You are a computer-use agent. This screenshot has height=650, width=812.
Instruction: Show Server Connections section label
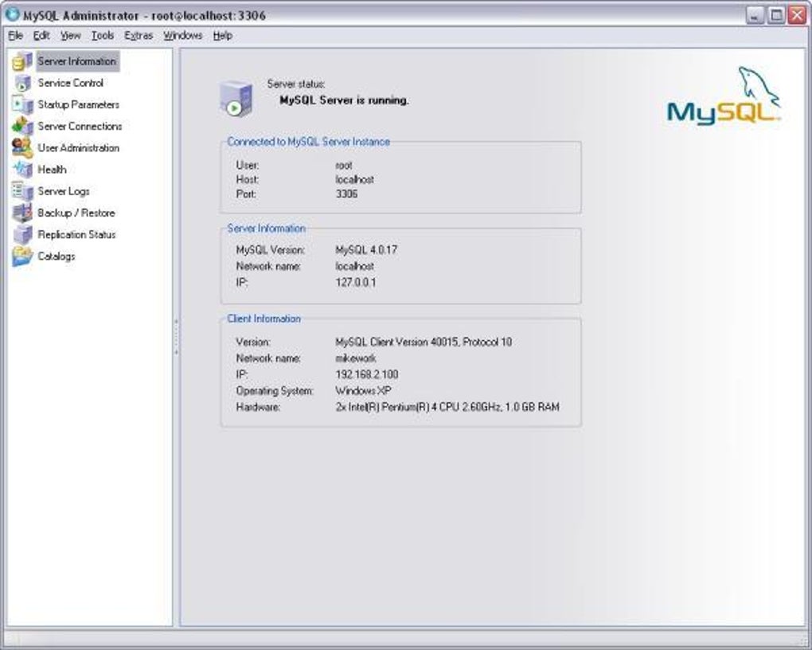click(80, 126)
